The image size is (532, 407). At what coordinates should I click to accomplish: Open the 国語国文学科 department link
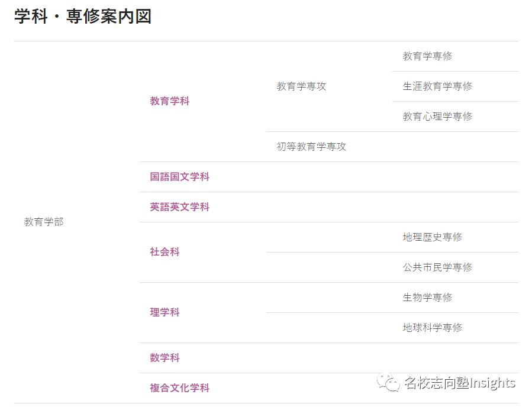[180, 177]
